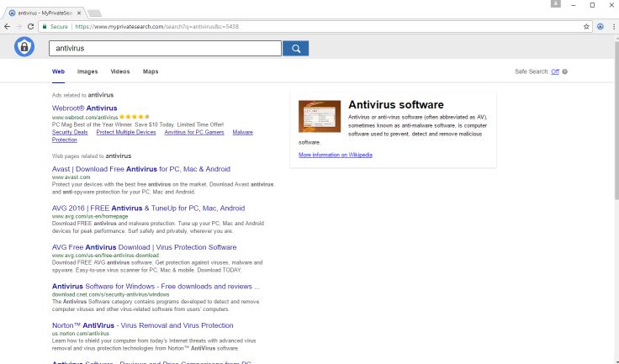The height and width of the screenshot is (364, 619).
Task: Click More information on Wikipedia link
Action: pos(336,155)
